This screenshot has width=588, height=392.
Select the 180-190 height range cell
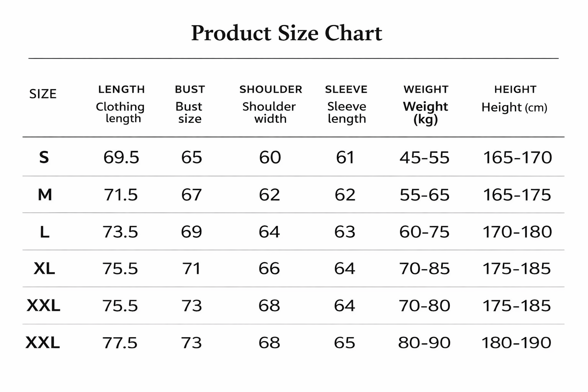tap(516, 343)
